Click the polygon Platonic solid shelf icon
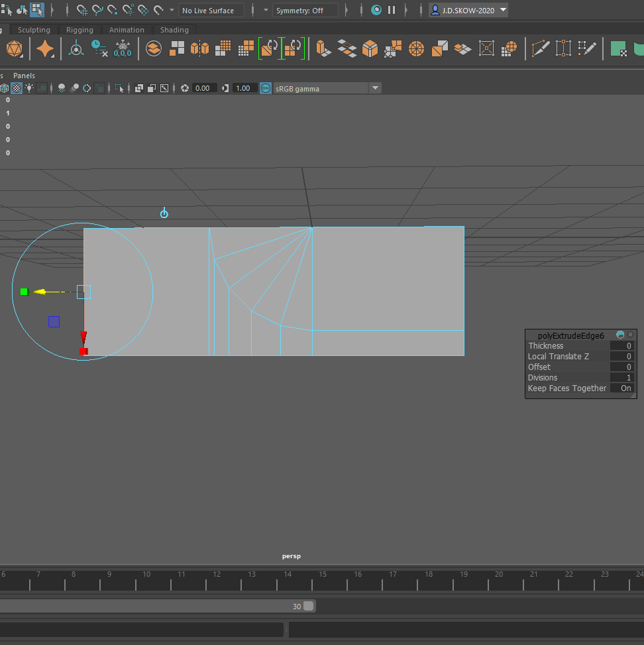Viewport: 644px width, 645px height. (x=13, y=48)
